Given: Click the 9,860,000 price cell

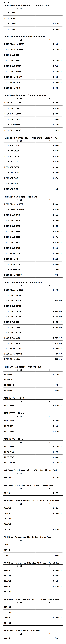Looking at the screenshot, I should (x=57, y=44).
